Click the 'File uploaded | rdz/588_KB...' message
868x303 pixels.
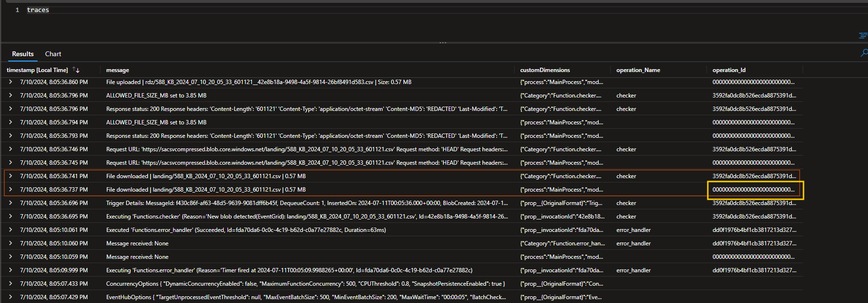click(259, 82)
